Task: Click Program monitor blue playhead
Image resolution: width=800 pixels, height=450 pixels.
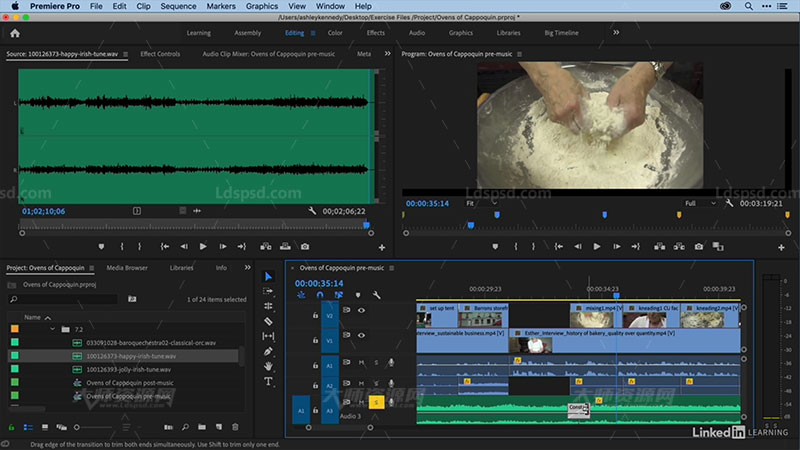Action: pyautogui.click(x=470, y=225)
